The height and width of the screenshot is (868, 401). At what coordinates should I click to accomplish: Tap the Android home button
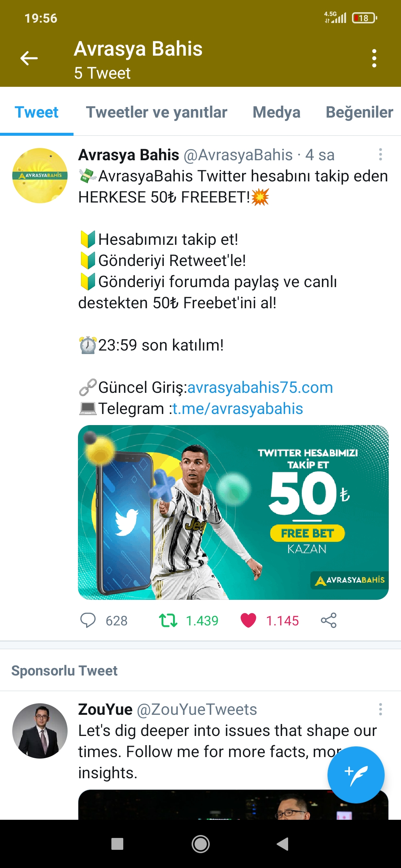tap(200, 844)
